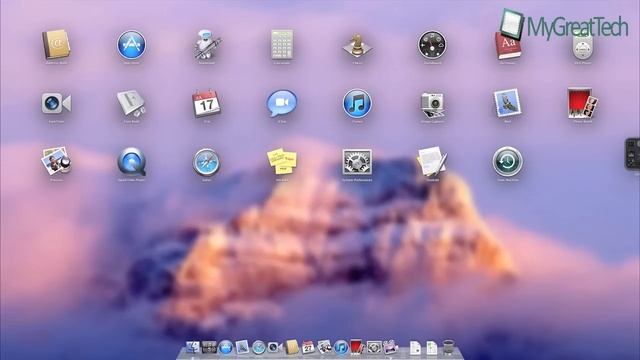Click the Mail stamp icon in the Dock
The width and height of the screenshot is (640, 360).
point(242,347)
